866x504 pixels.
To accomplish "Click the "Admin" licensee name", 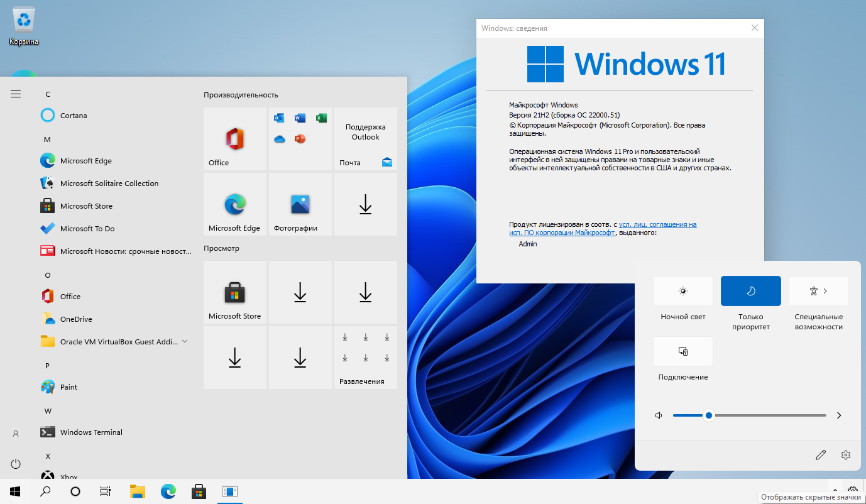I will pos(528,244).
